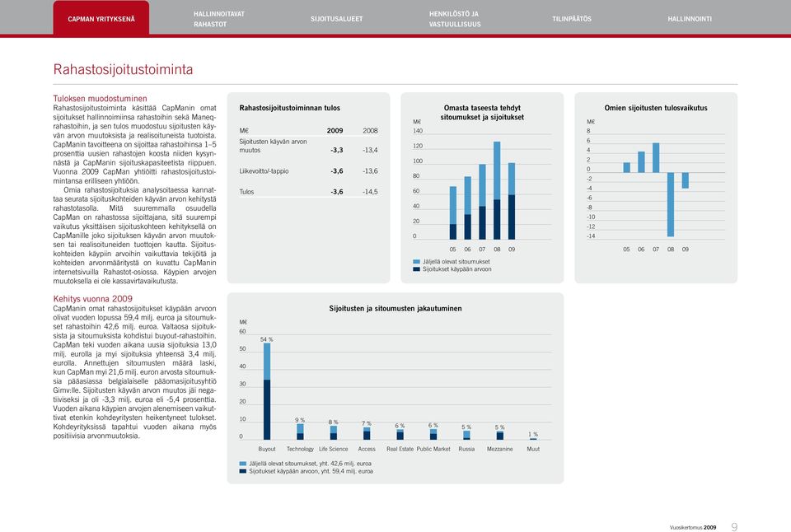
Task: Click Omasta taseesta tehdyt sitoumukset chart title
Action: click(482, 113)
